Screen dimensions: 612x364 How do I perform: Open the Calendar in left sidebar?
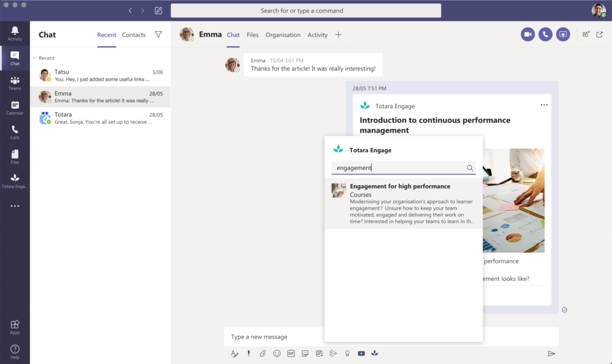click(15, 108)
